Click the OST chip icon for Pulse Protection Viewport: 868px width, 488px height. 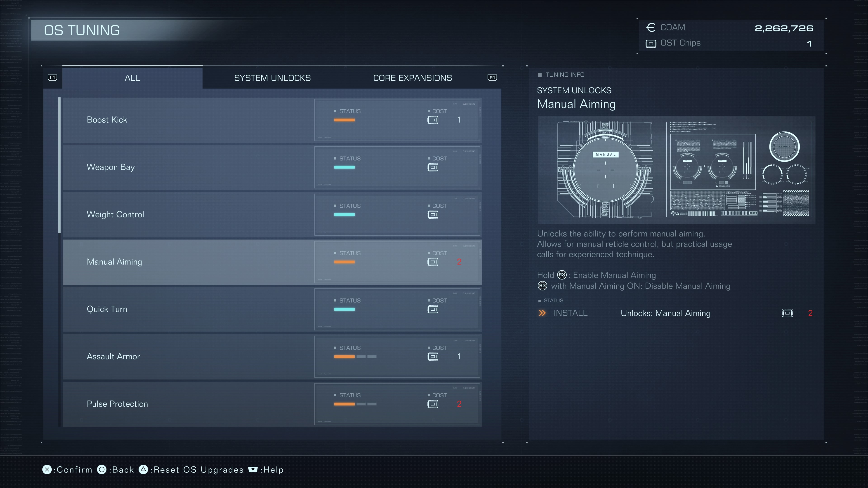[x=433, y=404]
